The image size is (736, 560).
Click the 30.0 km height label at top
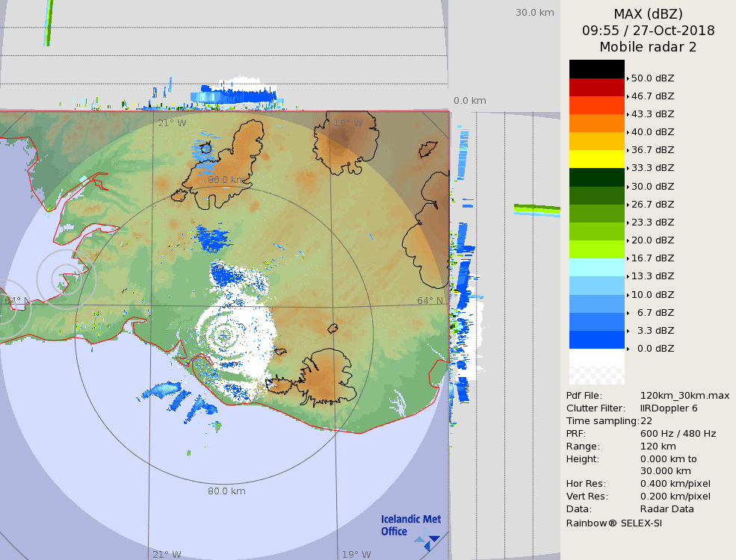click(x=534, y=13)
